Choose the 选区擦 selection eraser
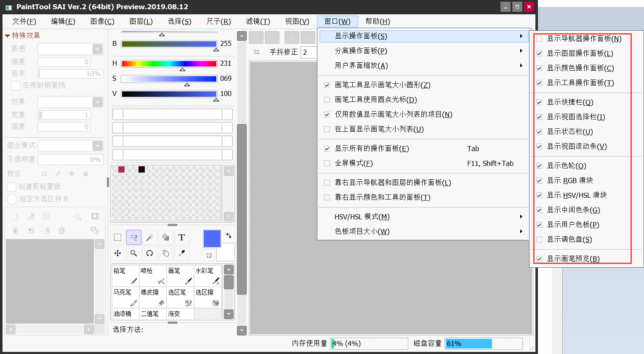 (x=208, y=297)
